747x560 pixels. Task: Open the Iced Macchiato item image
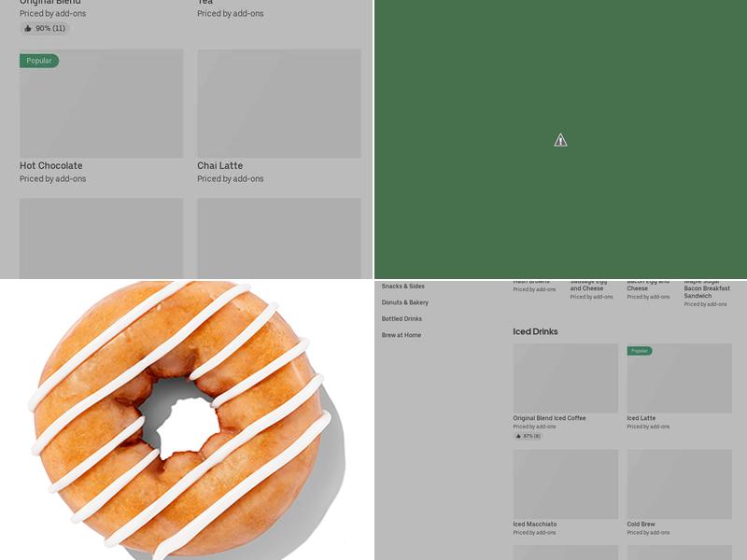[566, 483]
